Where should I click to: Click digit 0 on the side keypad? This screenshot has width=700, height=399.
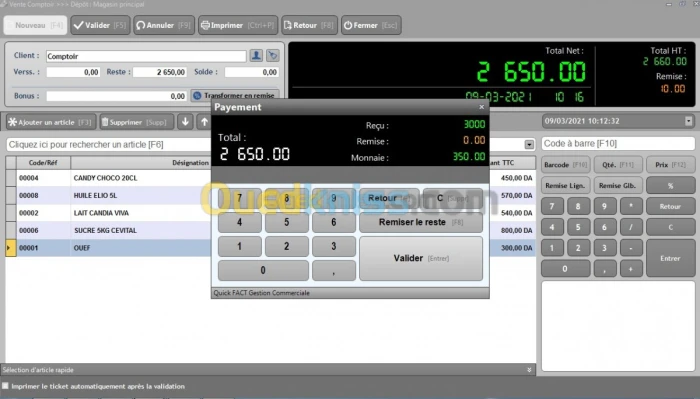(565, 269)
